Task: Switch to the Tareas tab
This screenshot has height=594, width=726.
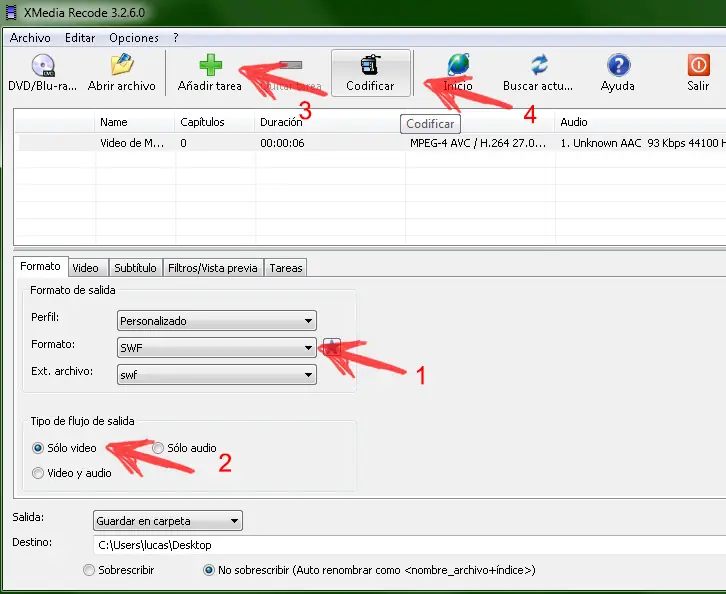Action: (x=286, y=268)
